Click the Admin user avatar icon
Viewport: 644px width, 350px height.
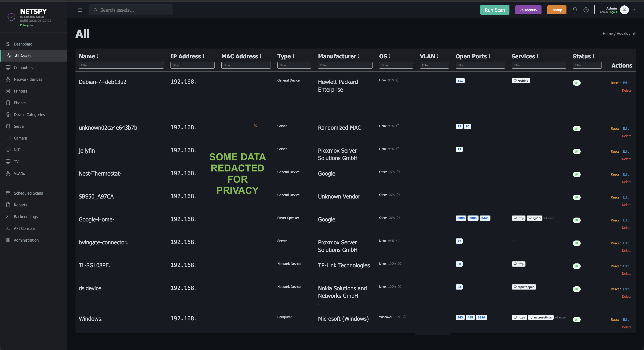[624, 10]
